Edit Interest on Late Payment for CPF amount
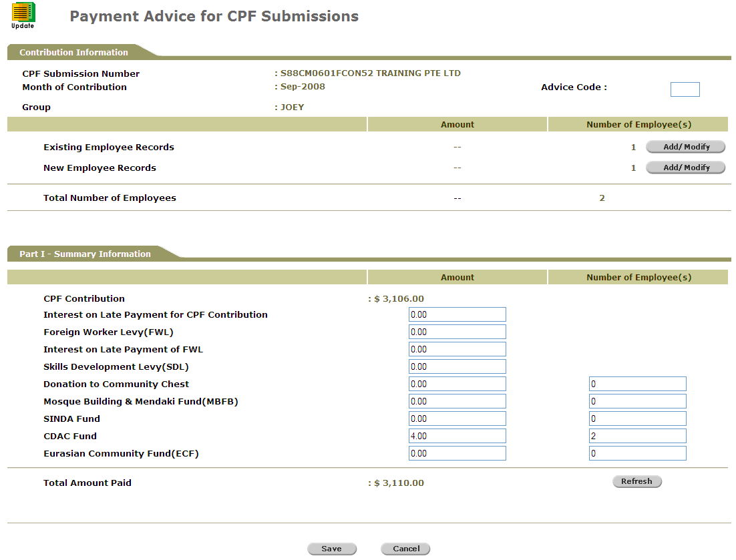Viewport: 736px width, 560px height. [x=457, y=314]
